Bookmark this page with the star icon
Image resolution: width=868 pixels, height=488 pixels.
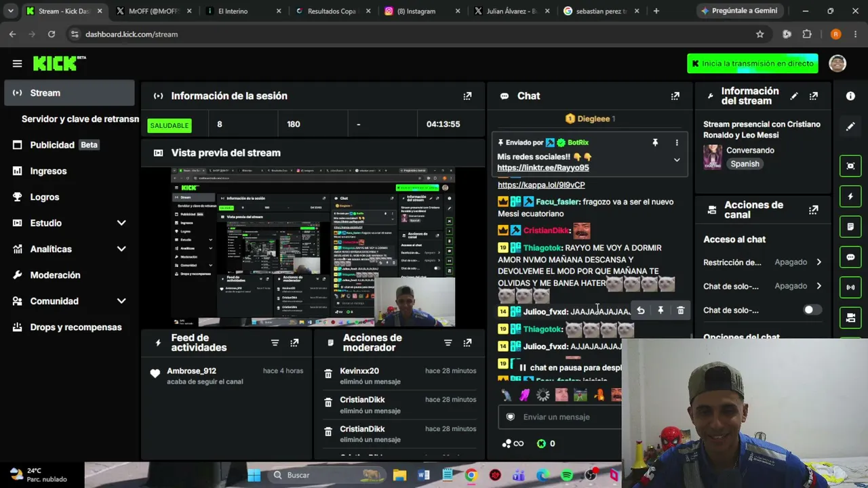pyautogui.click(x=760, y=34)
